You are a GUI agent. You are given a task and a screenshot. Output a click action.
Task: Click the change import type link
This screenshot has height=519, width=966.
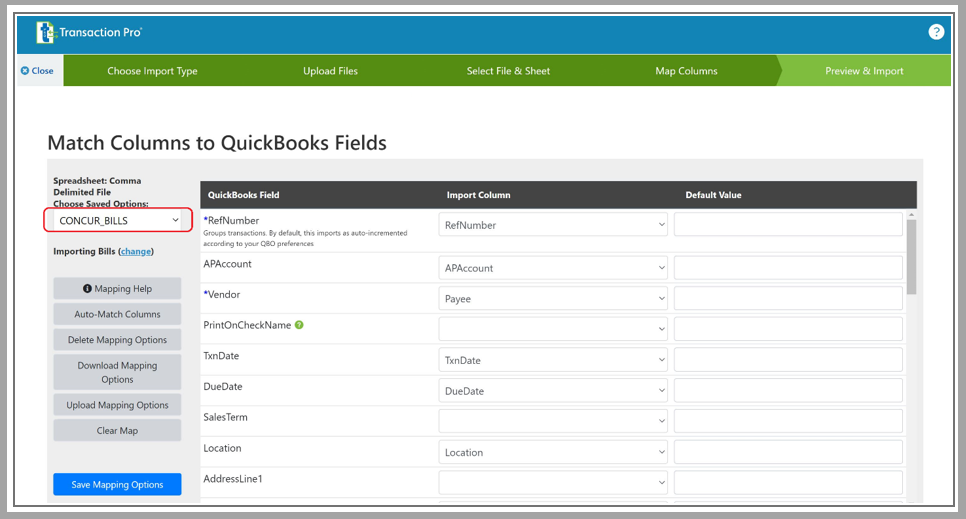136,251
